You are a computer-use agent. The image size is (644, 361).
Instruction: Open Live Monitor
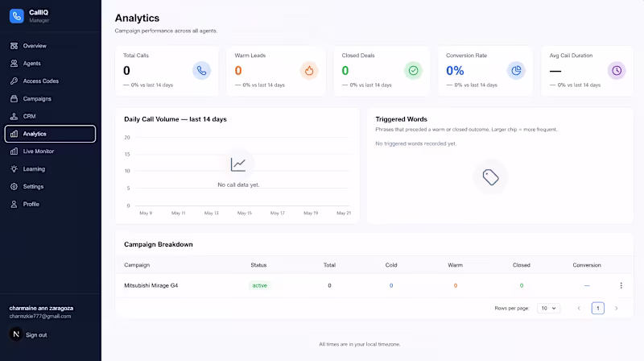(x=50, y=151)
